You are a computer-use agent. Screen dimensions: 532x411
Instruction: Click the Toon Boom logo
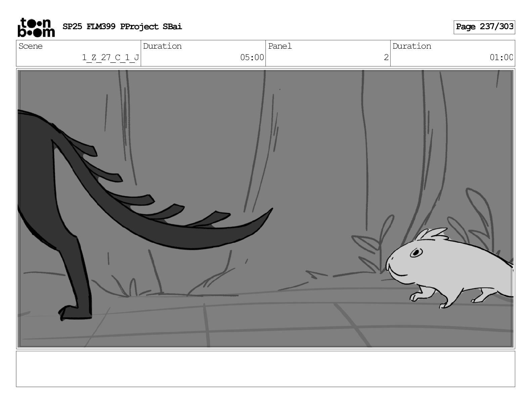click(36, 27)
